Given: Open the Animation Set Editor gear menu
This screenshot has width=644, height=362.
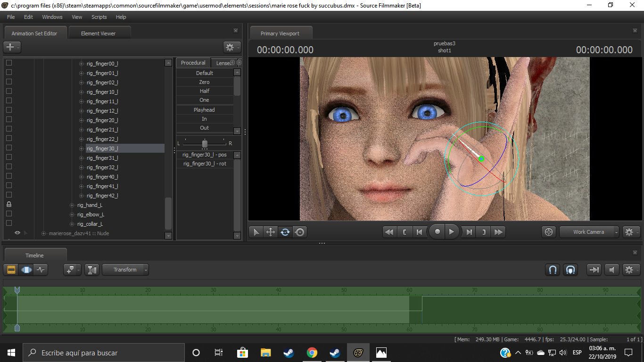Looking at the screenshot, I should coord(232,47).
